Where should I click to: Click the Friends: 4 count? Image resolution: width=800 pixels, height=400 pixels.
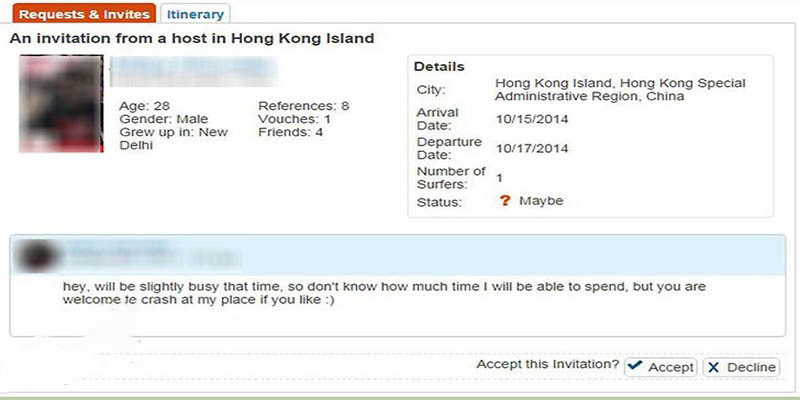(x=290, y=133)
